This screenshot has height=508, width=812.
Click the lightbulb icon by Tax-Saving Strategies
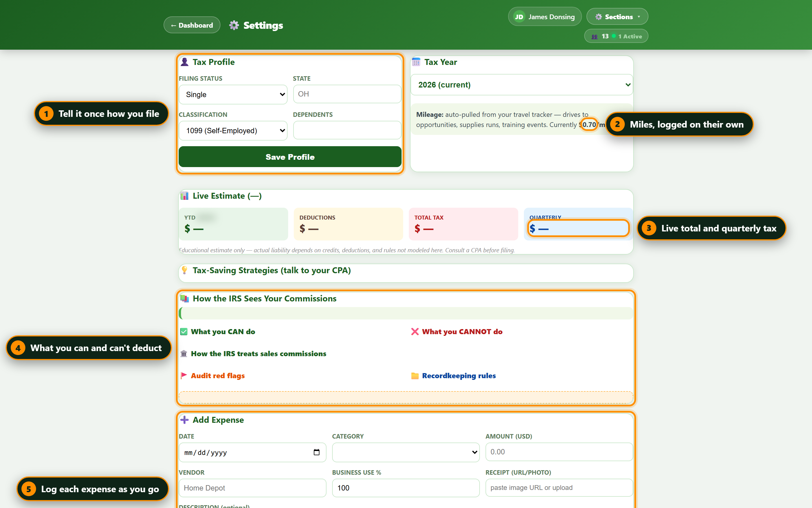(x=184, y=270)
